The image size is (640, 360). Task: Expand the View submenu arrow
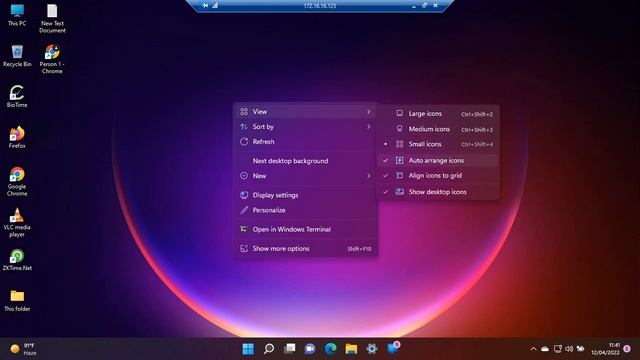(x=369, y=111)
